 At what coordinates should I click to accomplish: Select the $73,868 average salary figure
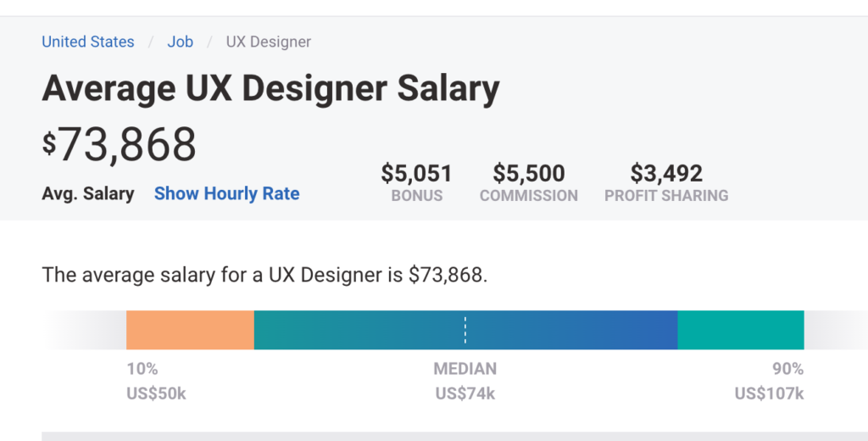(x=120, y=144)
